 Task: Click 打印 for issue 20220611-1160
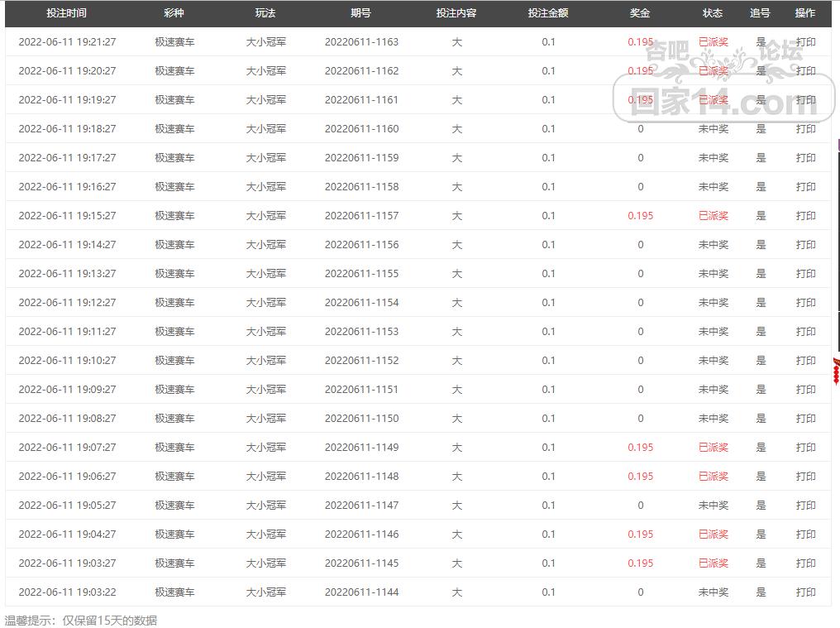point(806,129)
